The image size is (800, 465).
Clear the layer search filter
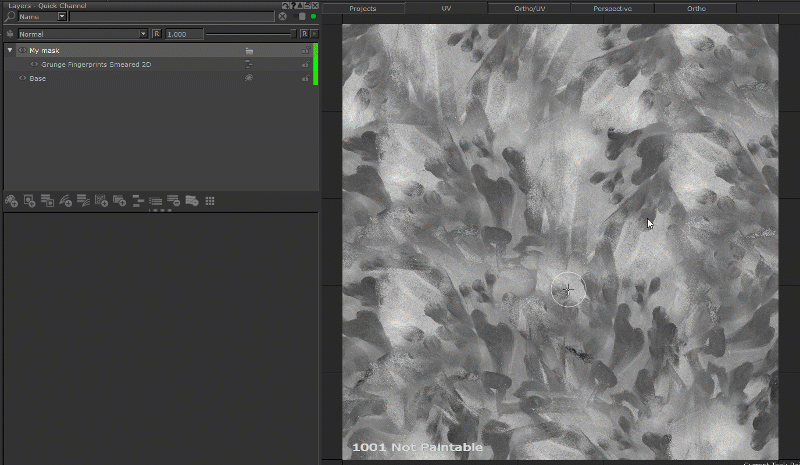point(282,17)
